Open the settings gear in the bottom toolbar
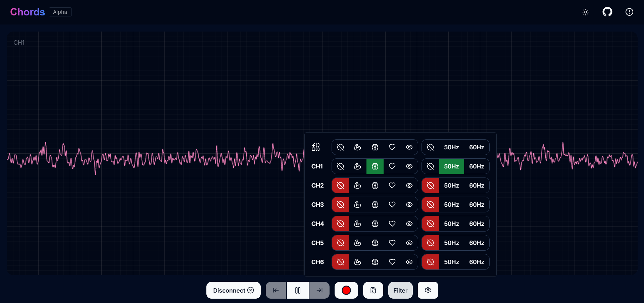The width and height of the screenshot is (644, 303). [428, 290]
